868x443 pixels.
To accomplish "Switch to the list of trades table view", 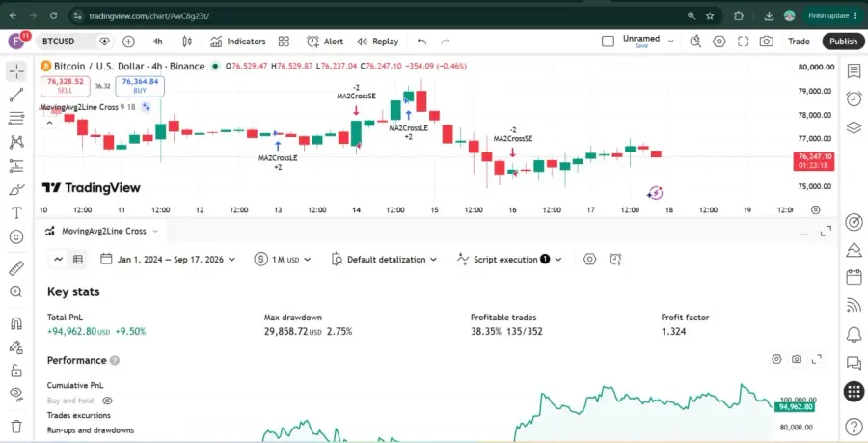I will point(78,260).
